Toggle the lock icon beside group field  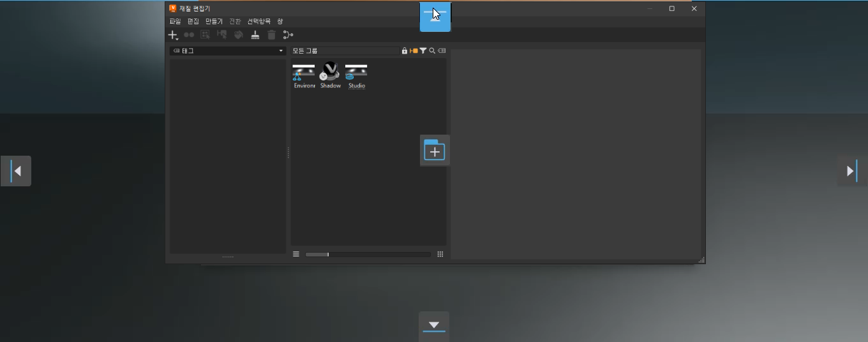pos(405,51)
